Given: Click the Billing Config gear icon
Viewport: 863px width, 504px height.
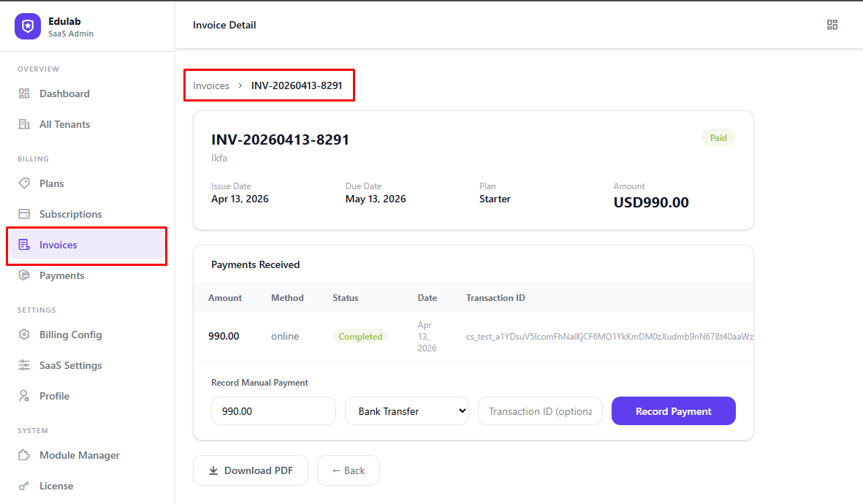Looking at the screenshot, I should pos(26,335).
